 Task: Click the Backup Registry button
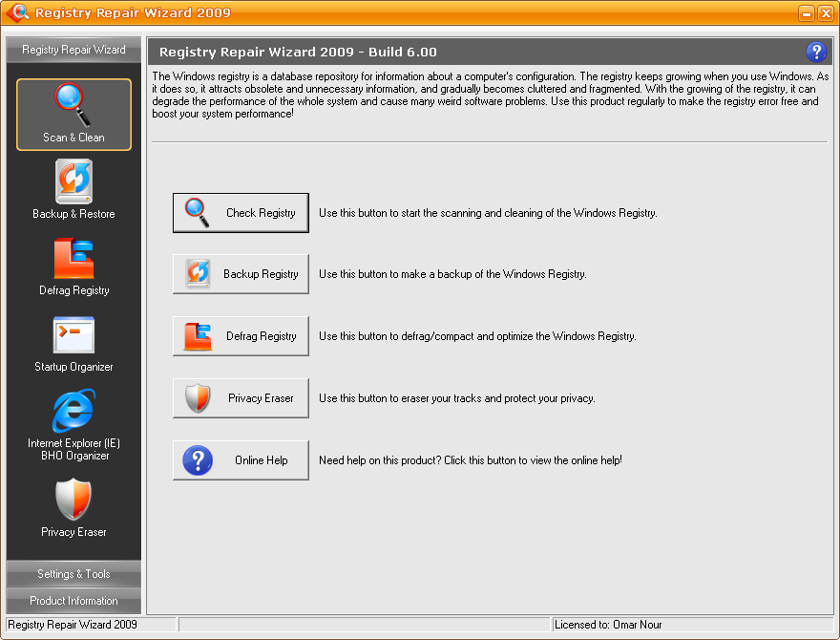tap(241, 274)
